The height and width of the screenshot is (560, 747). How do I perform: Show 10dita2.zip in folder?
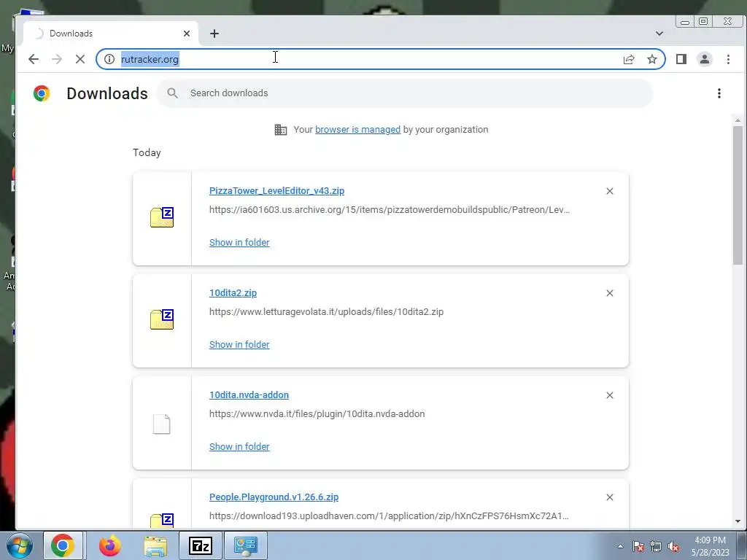pyautogui.click(x=239, y=344)
